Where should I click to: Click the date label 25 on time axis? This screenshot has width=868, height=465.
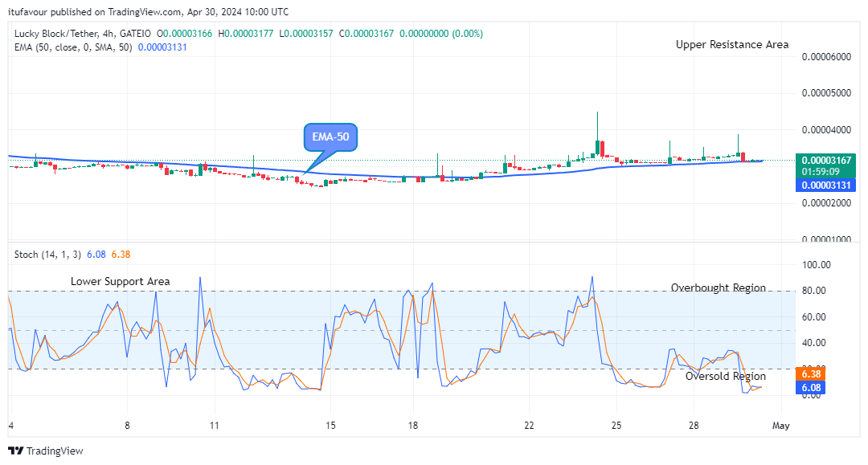click(616, 426)
